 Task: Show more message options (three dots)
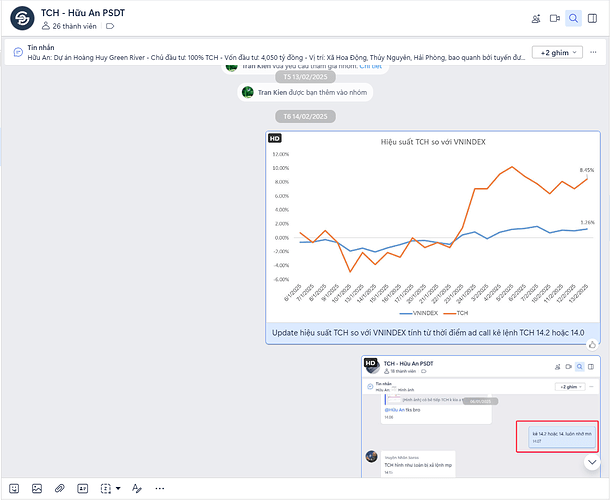[159, 488]
